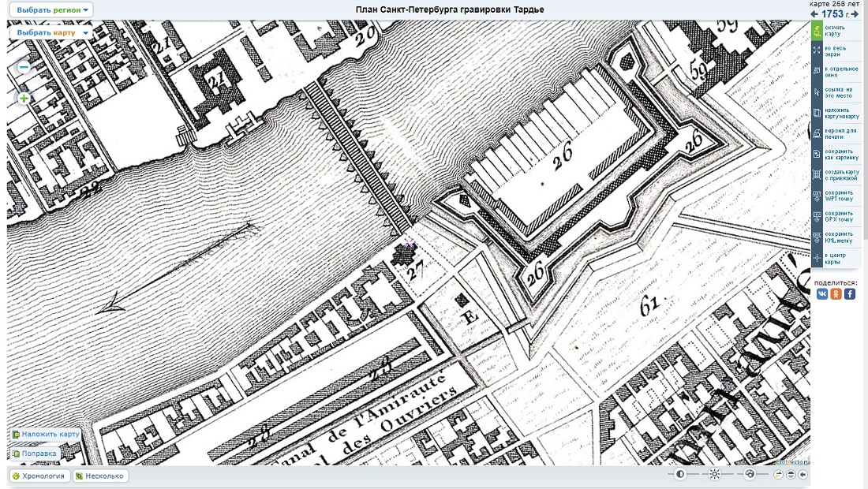The image size is (868, 489).
Task: Click 'сохранить KML метку' item
Action: tap(836, 237)
